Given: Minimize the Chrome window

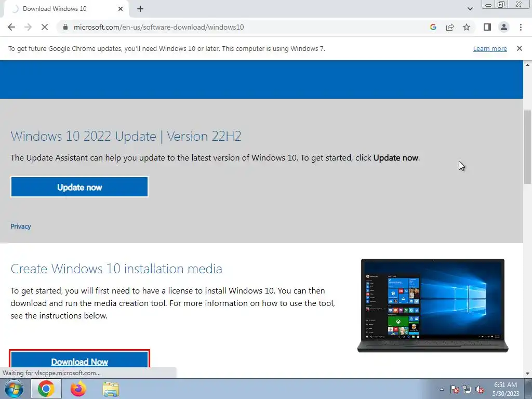Looking at the screenshot, I should [488, 5].
